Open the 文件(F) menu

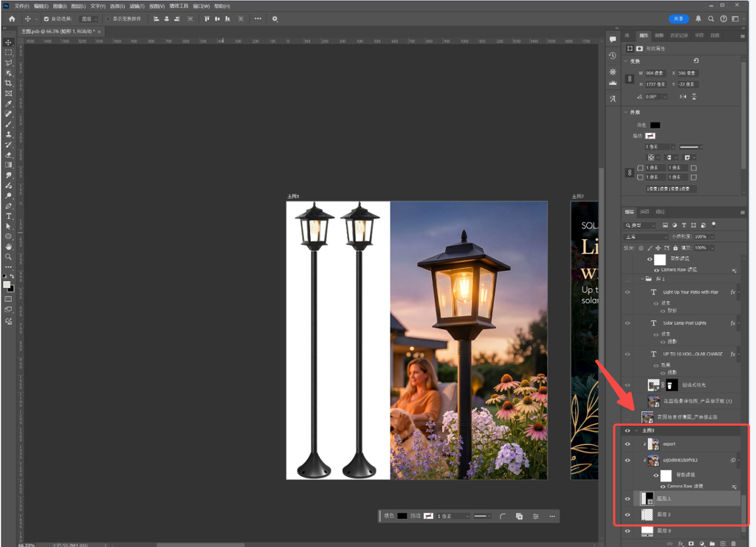21,6
